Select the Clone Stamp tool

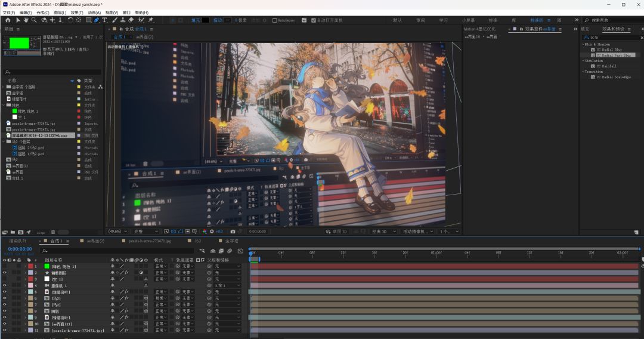point(123,20)
